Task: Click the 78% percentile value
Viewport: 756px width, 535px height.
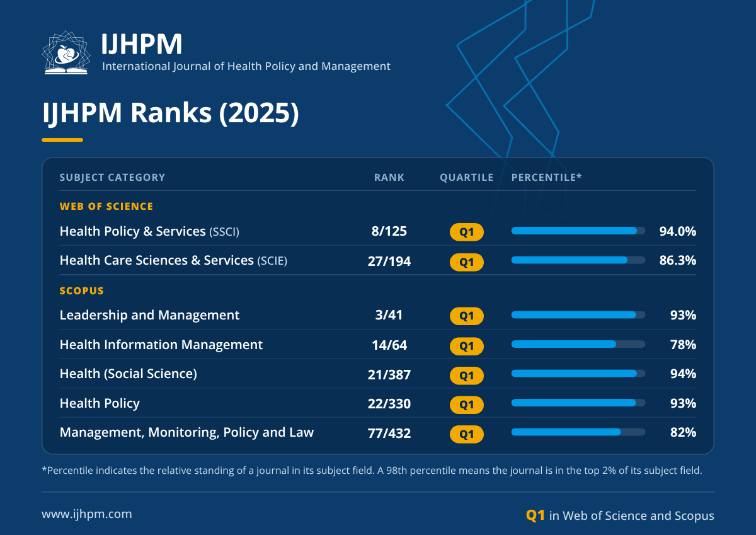Action: coord(683,345)
